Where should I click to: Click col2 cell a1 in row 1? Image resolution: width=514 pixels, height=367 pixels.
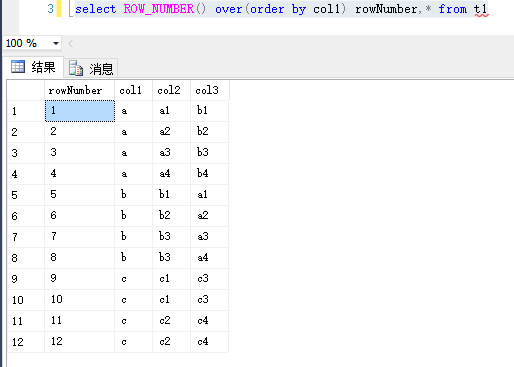tap(171, 111)
